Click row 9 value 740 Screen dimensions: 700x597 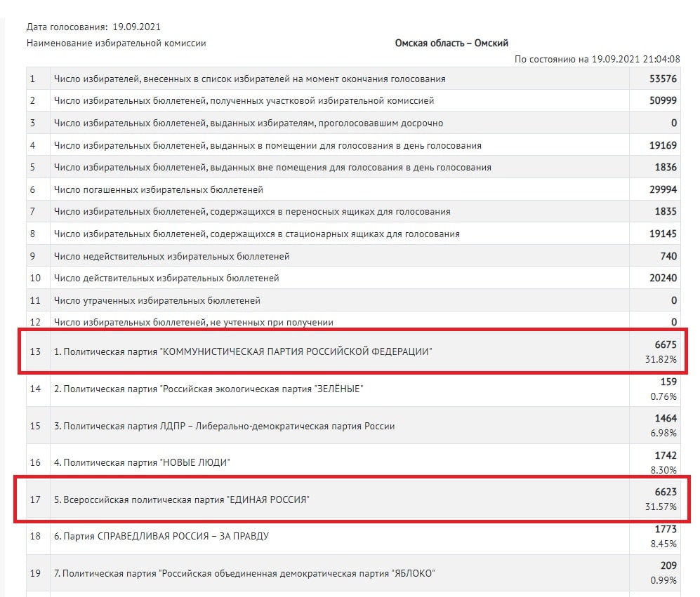click(668, 255)
